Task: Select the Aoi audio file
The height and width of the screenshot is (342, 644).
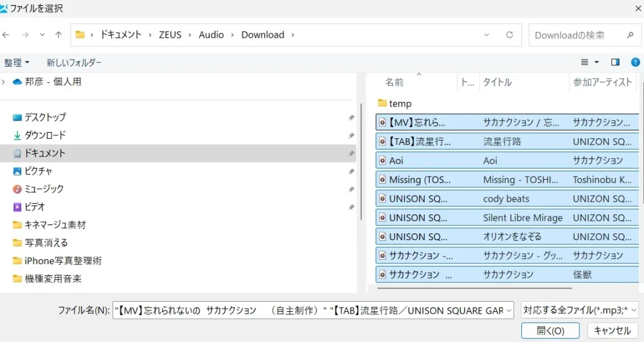Action: click(x=508, y=160)
